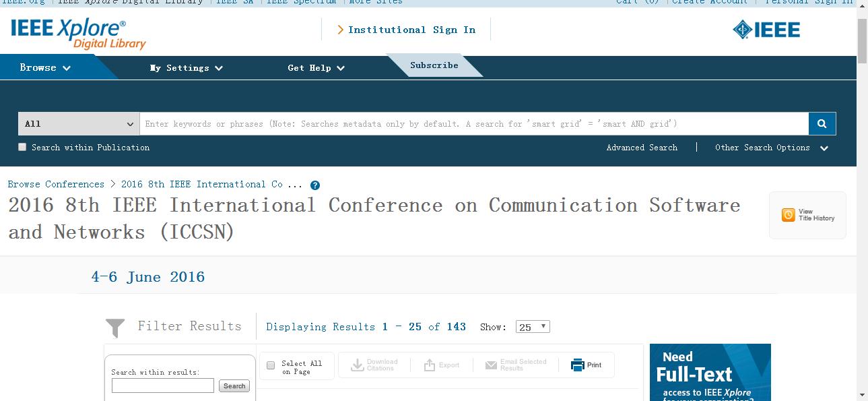Open the All search scope dropdown

[x=79, y=124]
